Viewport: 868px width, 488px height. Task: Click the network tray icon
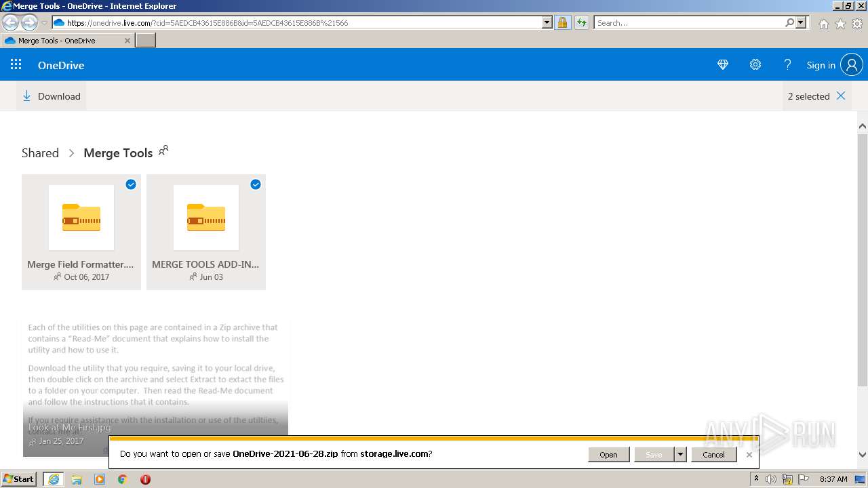pos(787,479)
